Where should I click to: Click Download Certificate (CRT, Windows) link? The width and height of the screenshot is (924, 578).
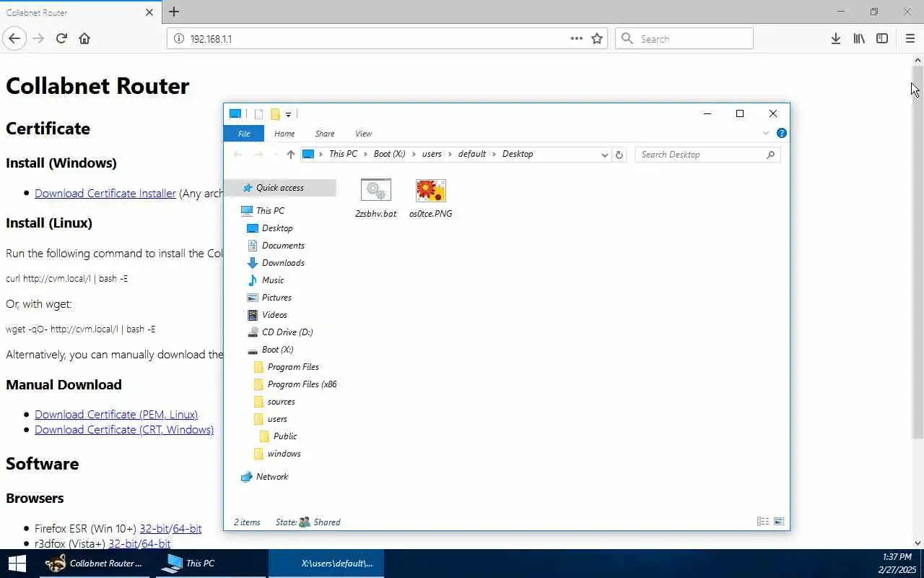click(124, 429)
